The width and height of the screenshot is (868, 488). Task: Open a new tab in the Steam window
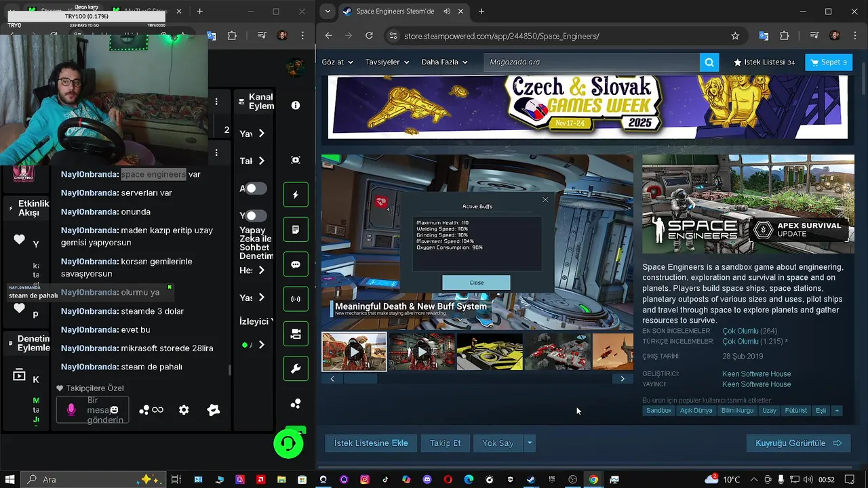[481, 12]
